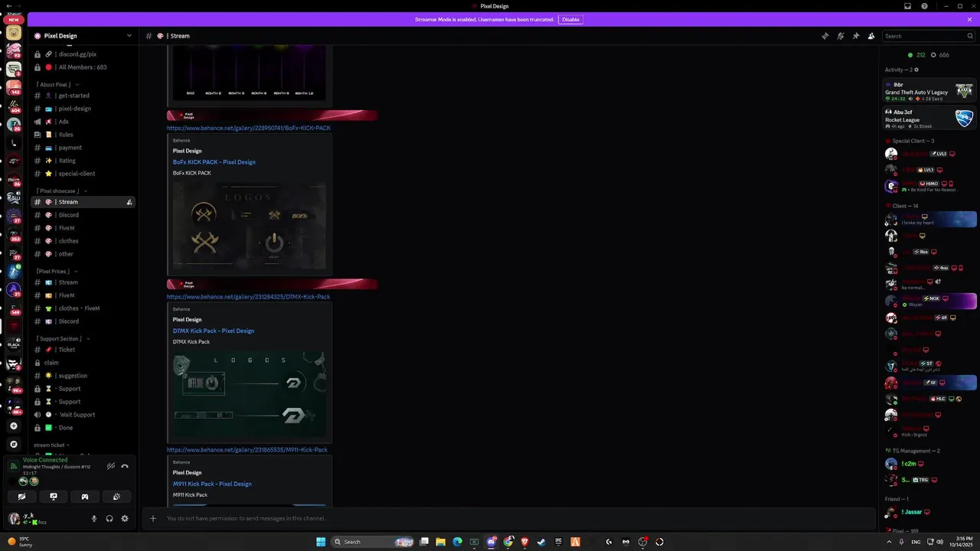
Task: Toggle noise suppression in voice panel
Action: point(111,466)
